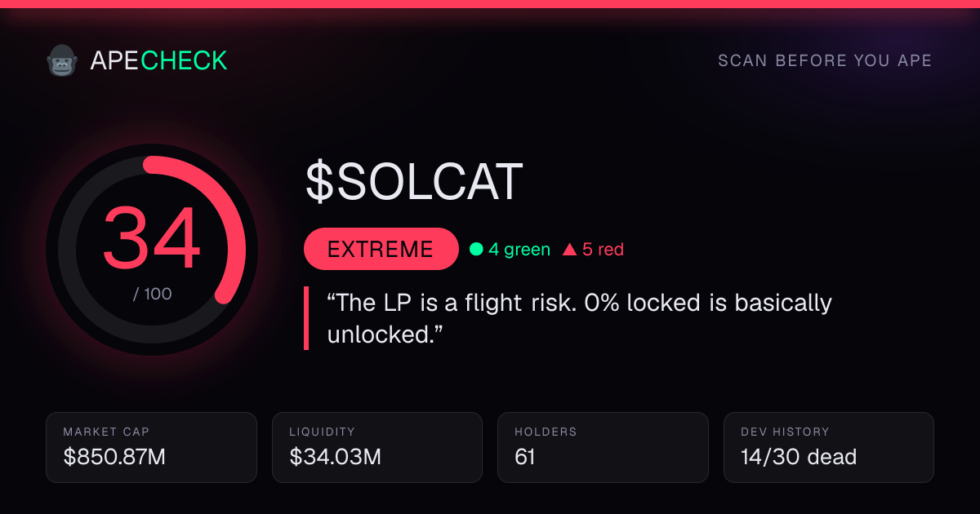The width and height of the screenshot is (980, 514).
Task: Click the 14/30 dead value
Action: [x=799, y=457]
